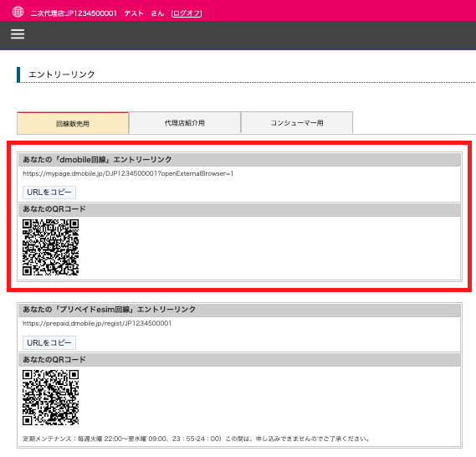Click the エントリーリンク page heading

coord(62,74)
